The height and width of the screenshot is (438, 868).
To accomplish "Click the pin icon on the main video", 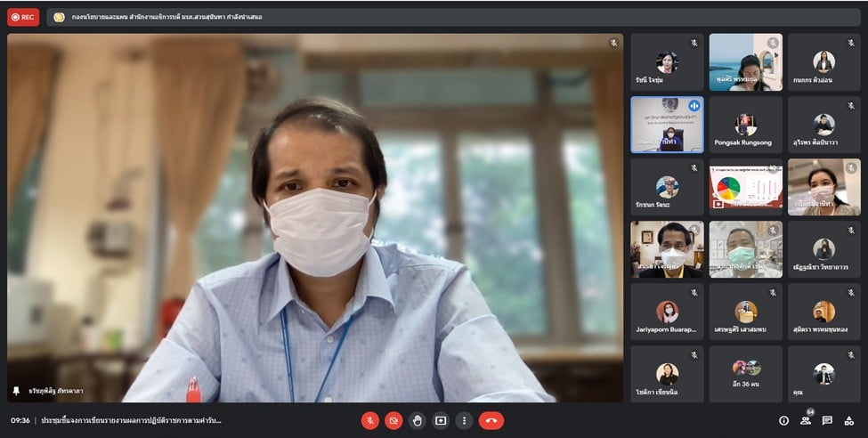I will tap(16, 391).
